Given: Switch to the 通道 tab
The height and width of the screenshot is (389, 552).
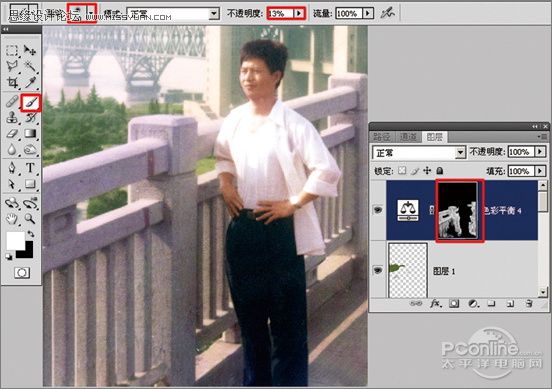Looking at the screenshot, I should pos(408,137).
